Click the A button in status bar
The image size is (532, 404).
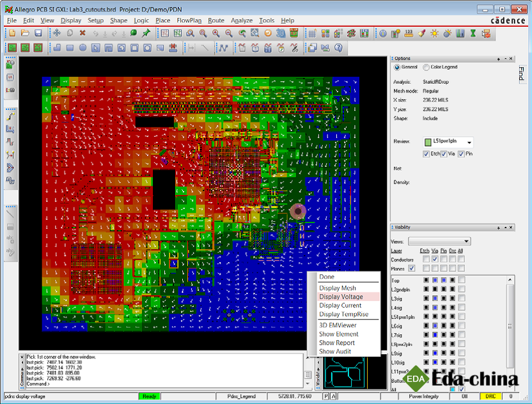click(333, 396)
